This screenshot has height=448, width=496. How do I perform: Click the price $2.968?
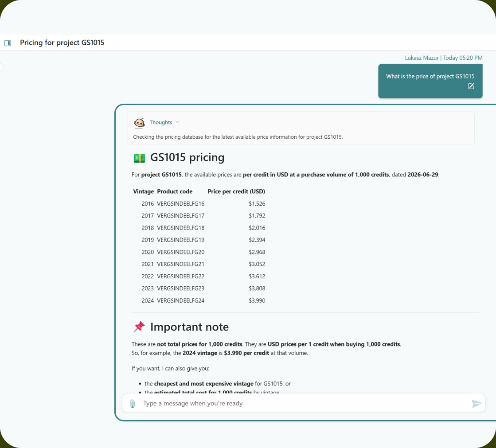[x=257, y=252]
